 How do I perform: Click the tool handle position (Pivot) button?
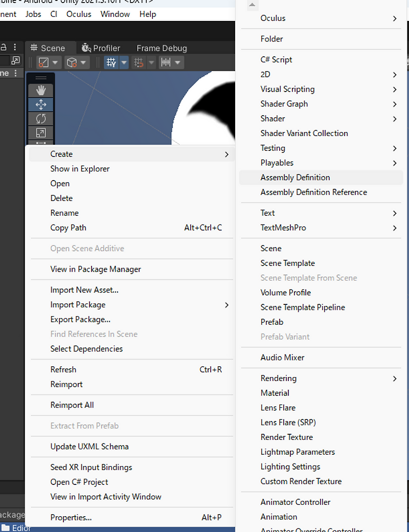tap(44, 62)
